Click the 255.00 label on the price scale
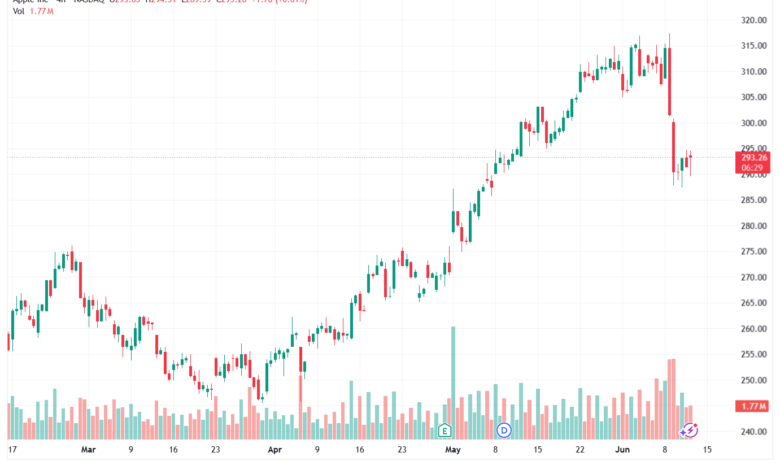The image size is (780, 470). tap(754, 355)
